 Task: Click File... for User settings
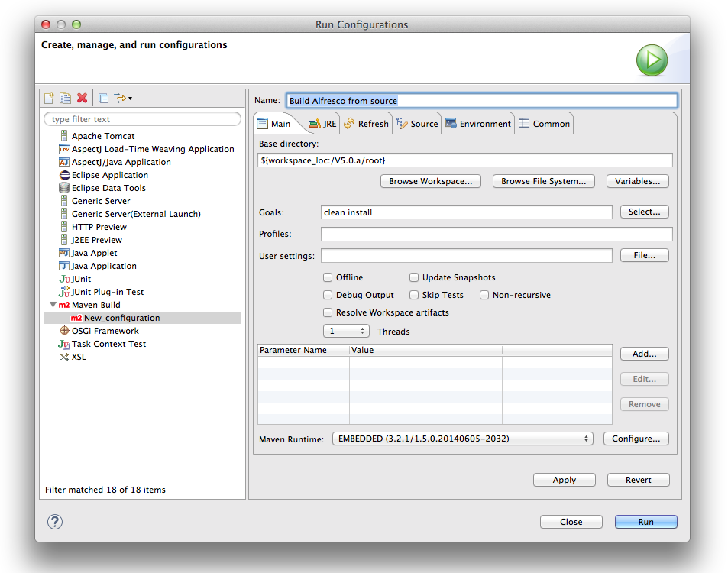coord(645,255)
